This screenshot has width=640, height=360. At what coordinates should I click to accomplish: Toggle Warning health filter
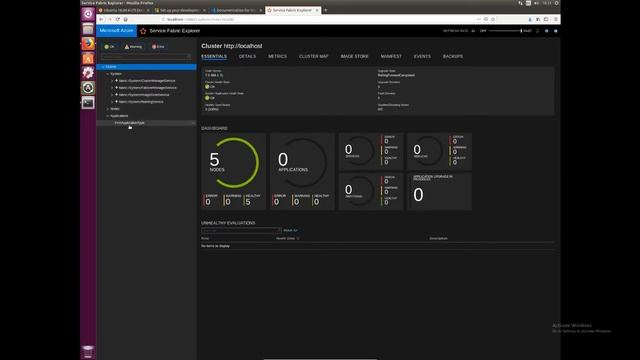pyautogui.click(x=133, y=47)
